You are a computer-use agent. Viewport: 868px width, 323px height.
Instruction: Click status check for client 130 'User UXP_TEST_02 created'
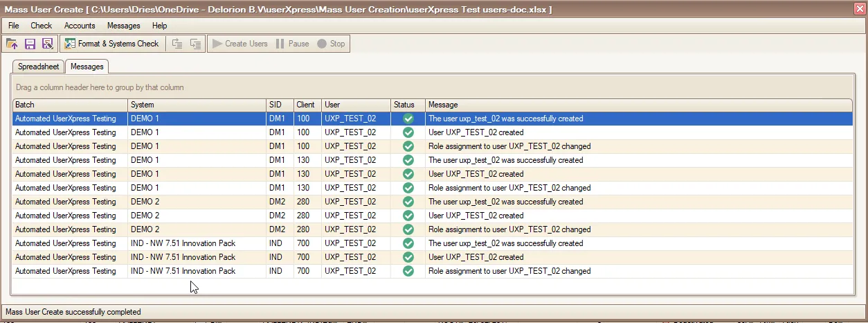pyautogui.click(x=408, y=174)
